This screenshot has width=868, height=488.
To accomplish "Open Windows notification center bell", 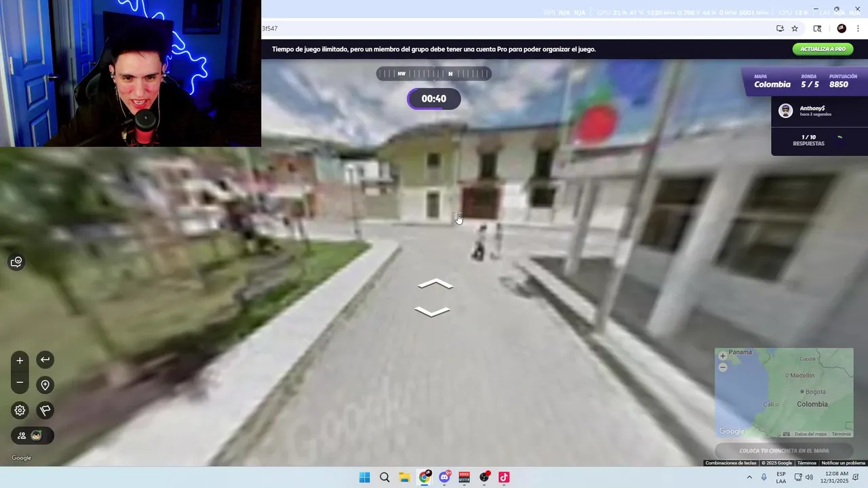I will tap(856, 477).
